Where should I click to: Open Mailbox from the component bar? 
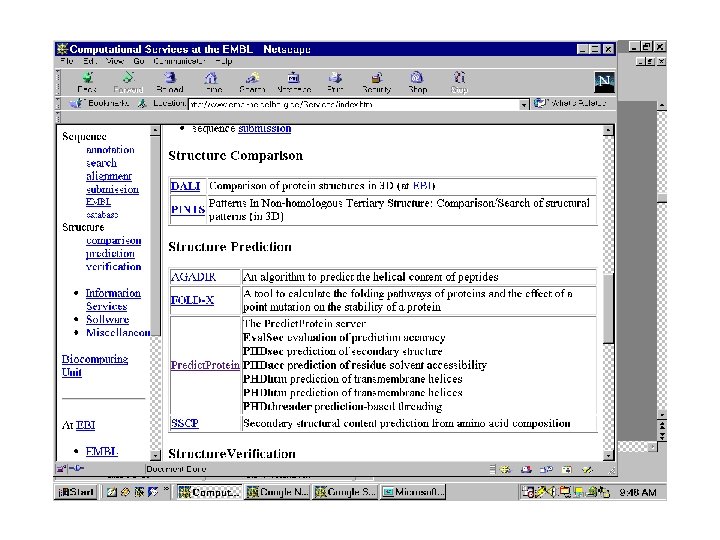click(526, 469)
